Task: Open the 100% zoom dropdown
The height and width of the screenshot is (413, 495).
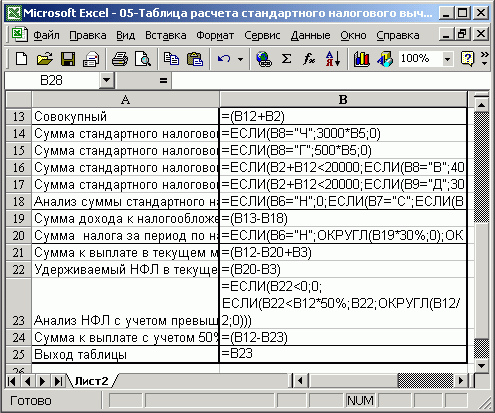Action: (x=447, y=60)
